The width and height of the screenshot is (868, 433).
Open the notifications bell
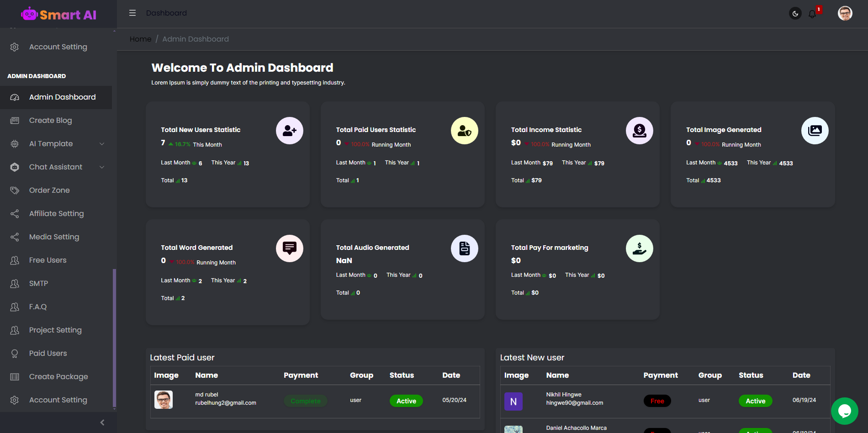pos(812,14)
